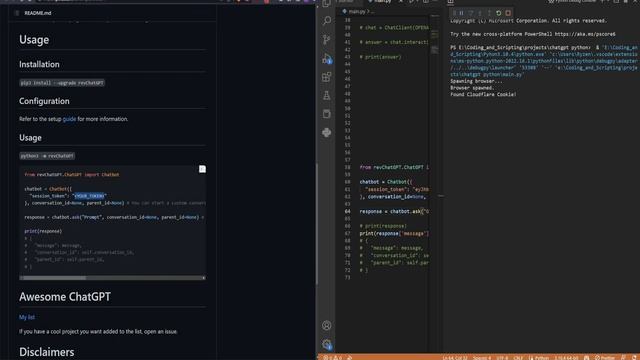The height and width of the screenshot is (360, 640).
Task: Click 'Spawning browser...' terminal line
Action: 476,81
